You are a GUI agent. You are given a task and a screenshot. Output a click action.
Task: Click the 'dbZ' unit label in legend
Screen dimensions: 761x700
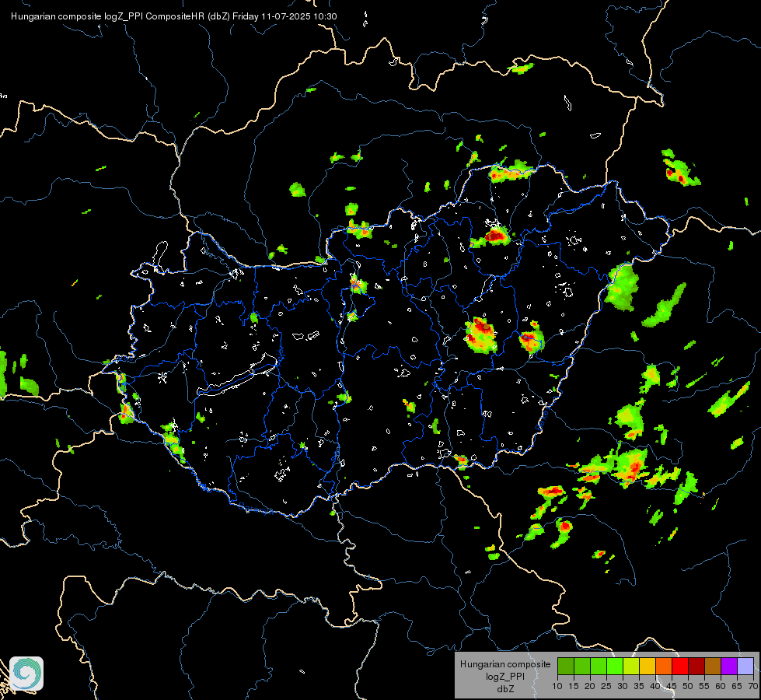point(505,689)
